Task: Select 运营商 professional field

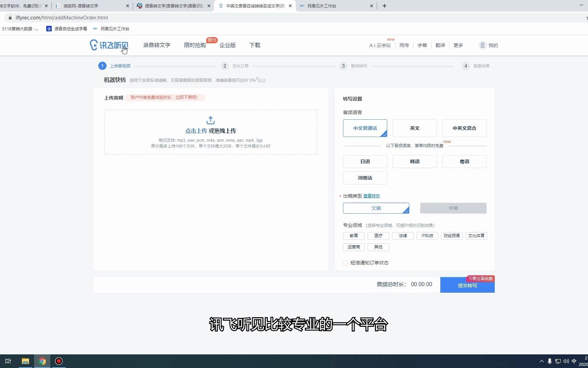Action: coord(354,247)
